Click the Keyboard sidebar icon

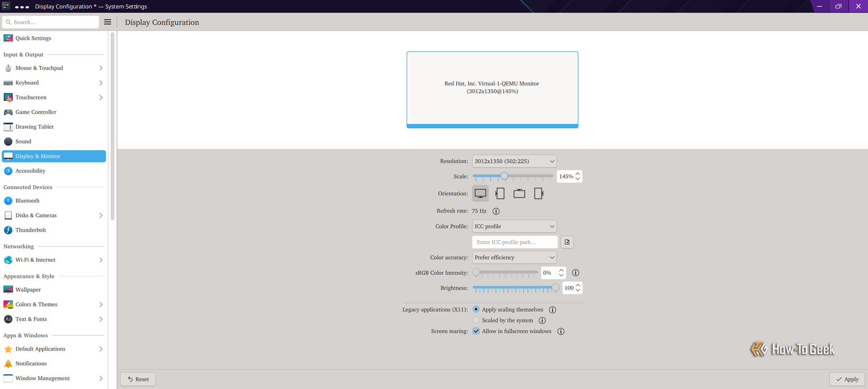8,83
